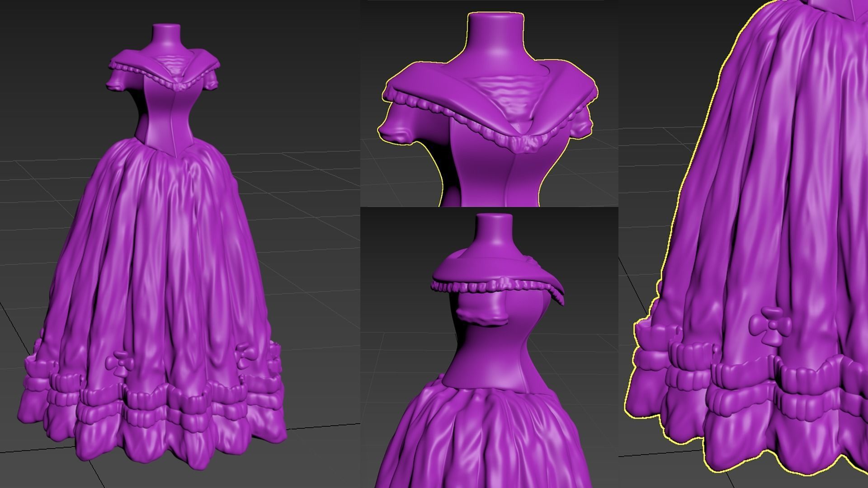Open the skirt ruffle close-up render
Image resolution: width=868 pixels, height=488 pixels.
tap(743, 244)
